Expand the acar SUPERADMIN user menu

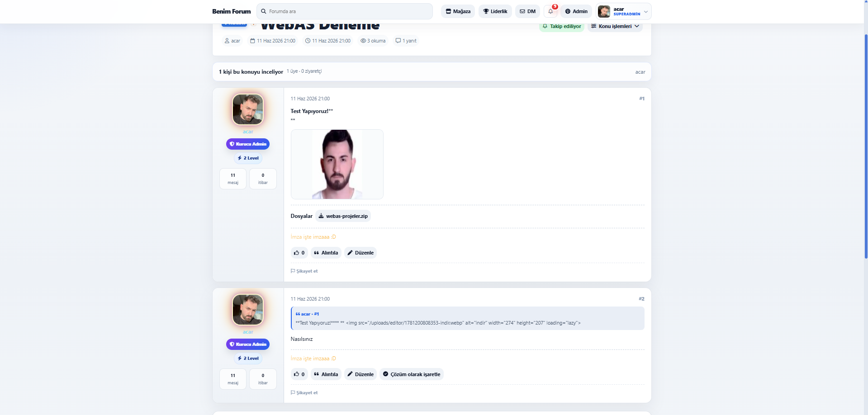click(x=624, y=11)
